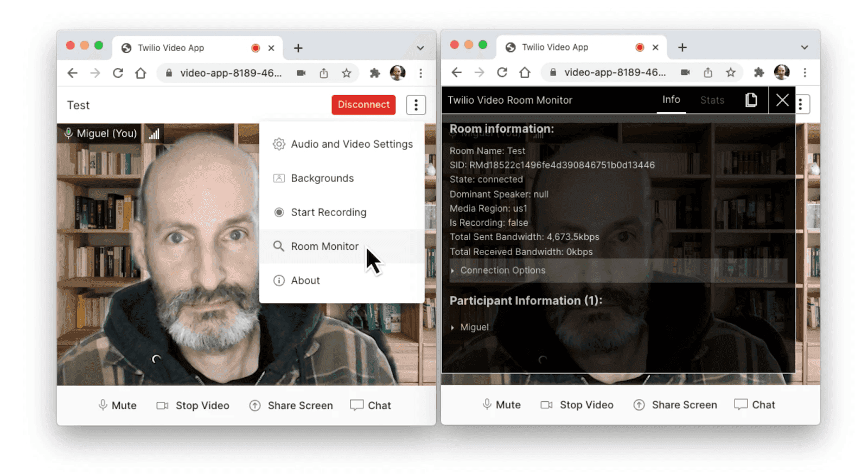
Task: Click the home icon in right browser
Action: tap(525, 72)
